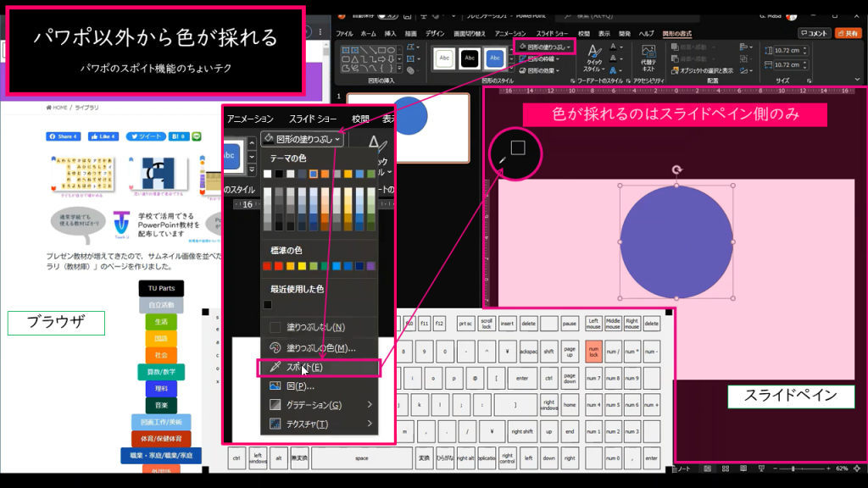Image resolution: width=868 pixels, height=488 pixels.
Task: Open 塗りつぶしの色(M)... more colors option
Action: pyautogui.click(x=319, y=348)
